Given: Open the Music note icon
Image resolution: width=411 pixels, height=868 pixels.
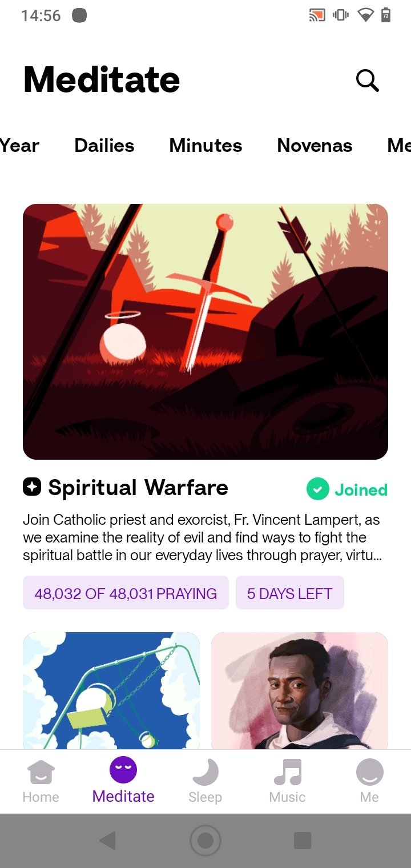Looking at the screenshot, I should click(x=287, y=772).
